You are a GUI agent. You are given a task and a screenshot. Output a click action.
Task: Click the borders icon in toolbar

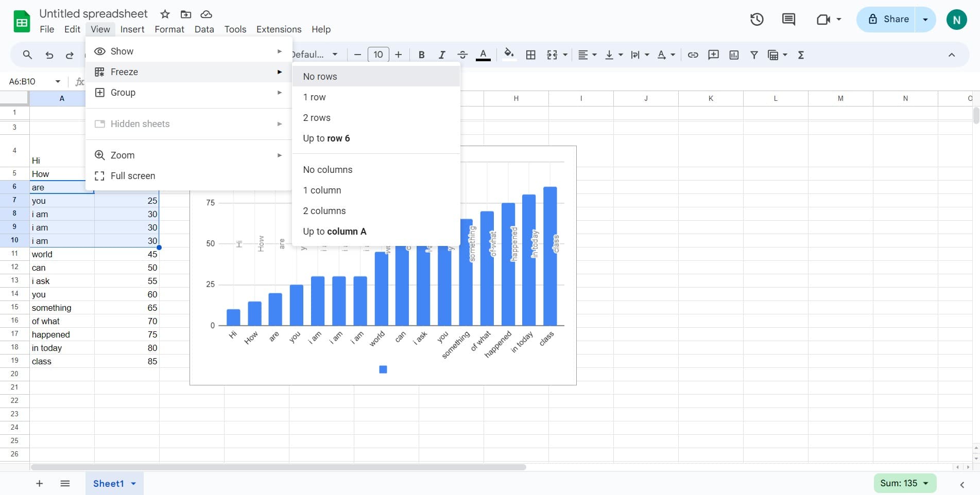pyautogui.click(x=531, y=55)
